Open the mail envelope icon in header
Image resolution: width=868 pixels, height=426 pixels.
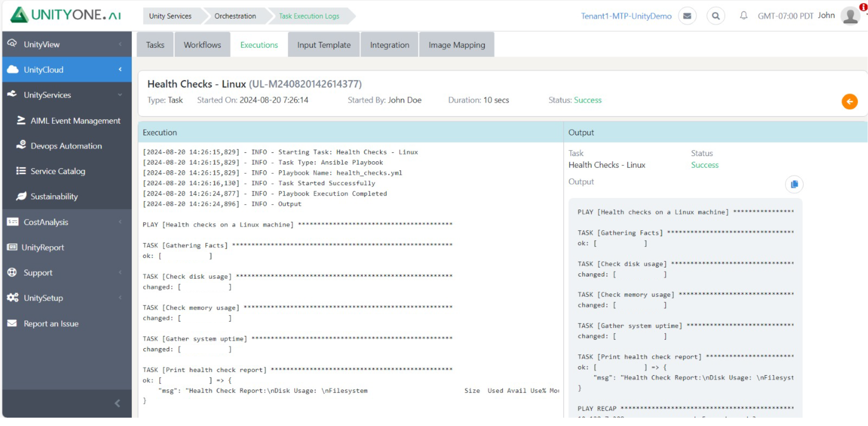(x=687, y=16)
